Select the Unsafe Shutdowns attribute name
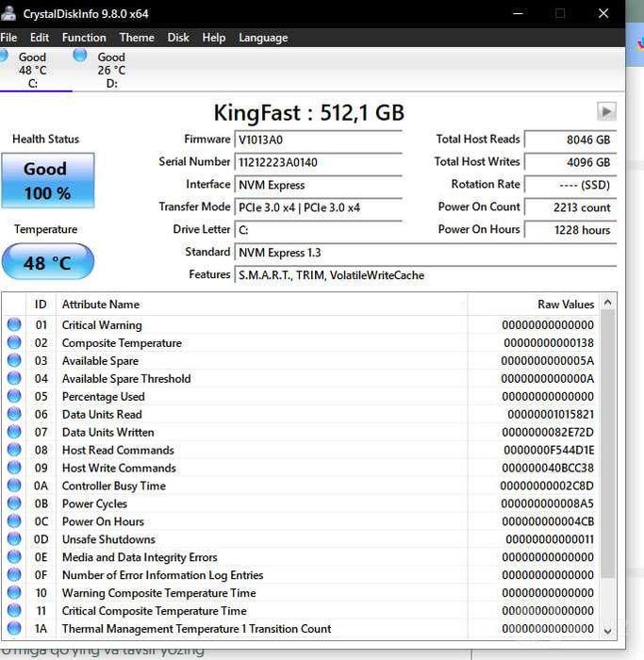The width and height of the screenshot is (644, 660). point(108,539)
